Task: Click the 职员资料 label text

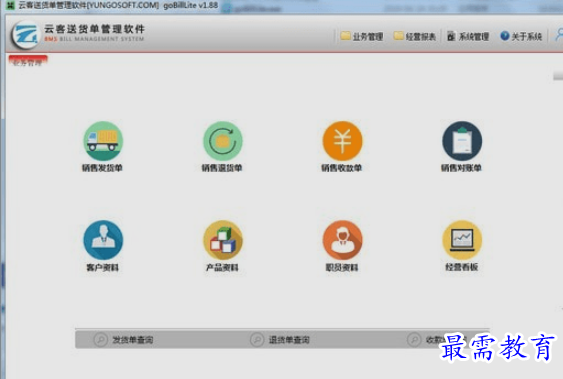Action: 342,267
